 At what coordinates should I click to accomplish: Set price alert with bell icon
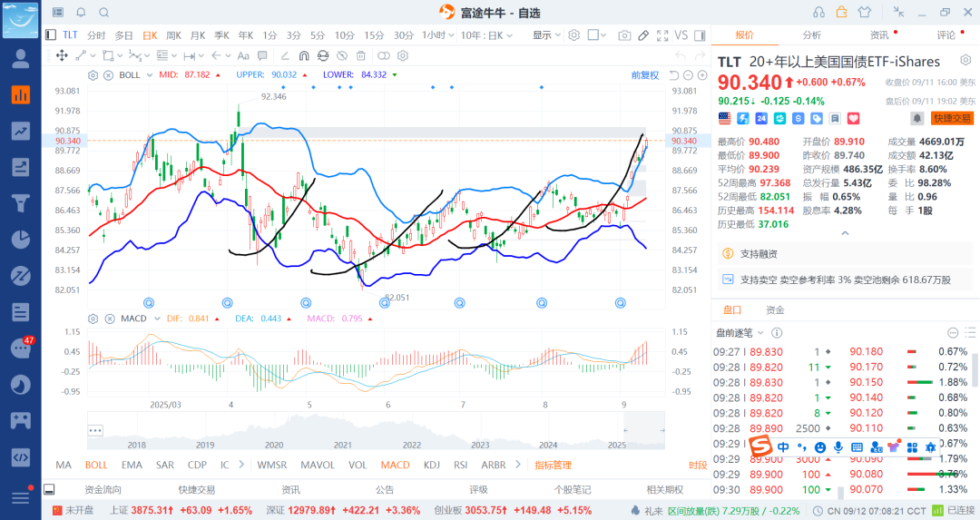[916, 118]
